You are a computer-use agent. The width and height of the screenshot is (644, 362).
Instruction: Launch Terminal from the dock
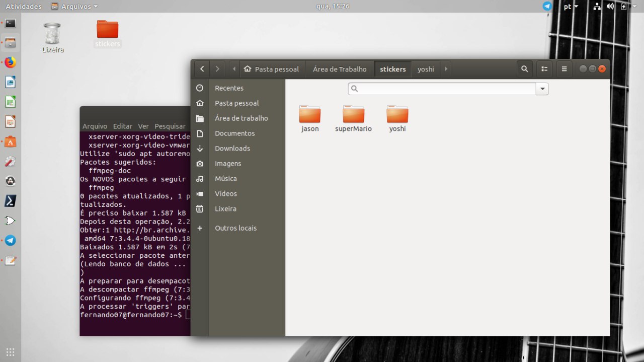10,23
